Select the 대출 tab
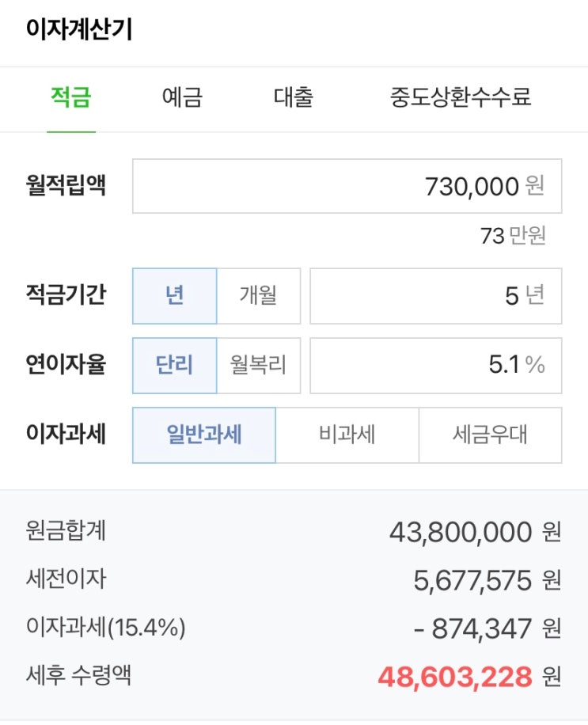Screen dimensions: 588x725 click(294, 97)
